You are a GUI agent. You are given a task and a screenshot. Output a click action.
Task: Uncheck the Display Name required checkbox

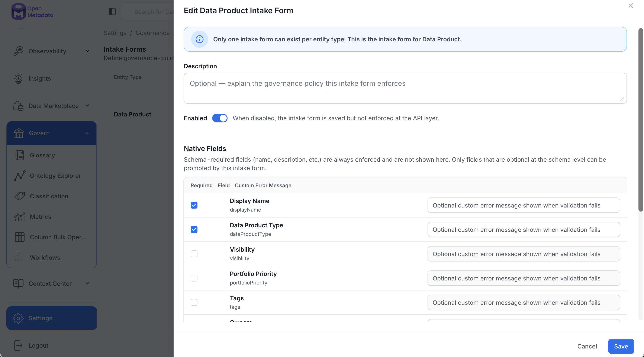coord(194,205)
